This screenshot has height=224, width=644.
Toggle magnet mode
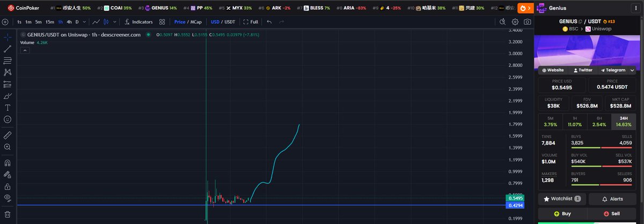[8, 162]
